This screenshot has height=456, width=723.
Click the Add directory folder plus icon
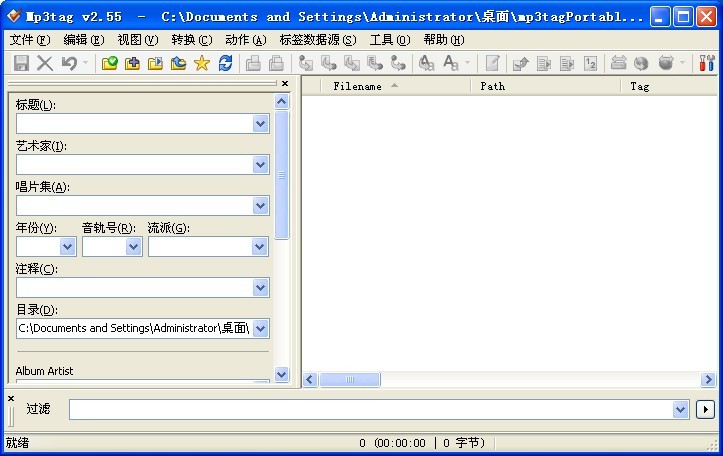click(x=132, y=63)
